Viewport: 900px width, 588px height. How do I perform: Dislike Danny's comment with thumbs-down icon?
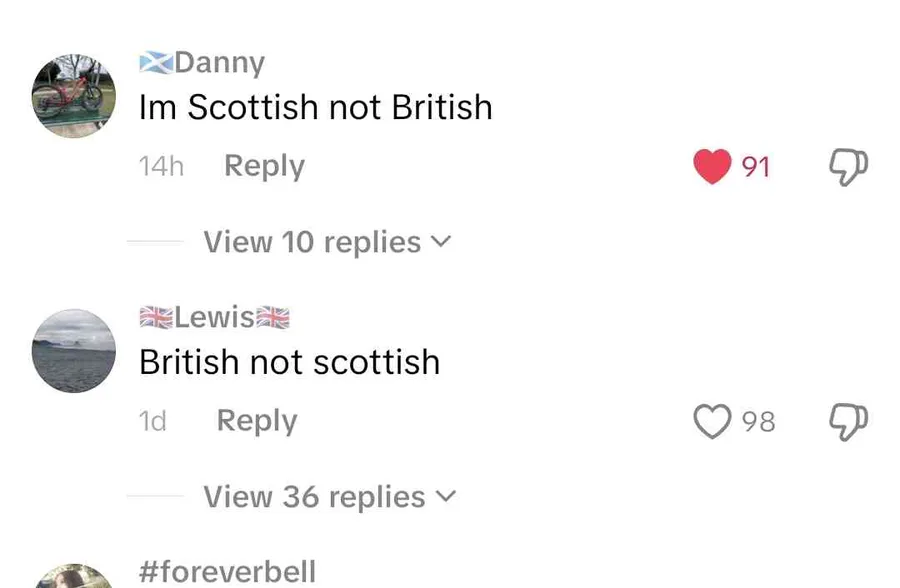(849, 166)
